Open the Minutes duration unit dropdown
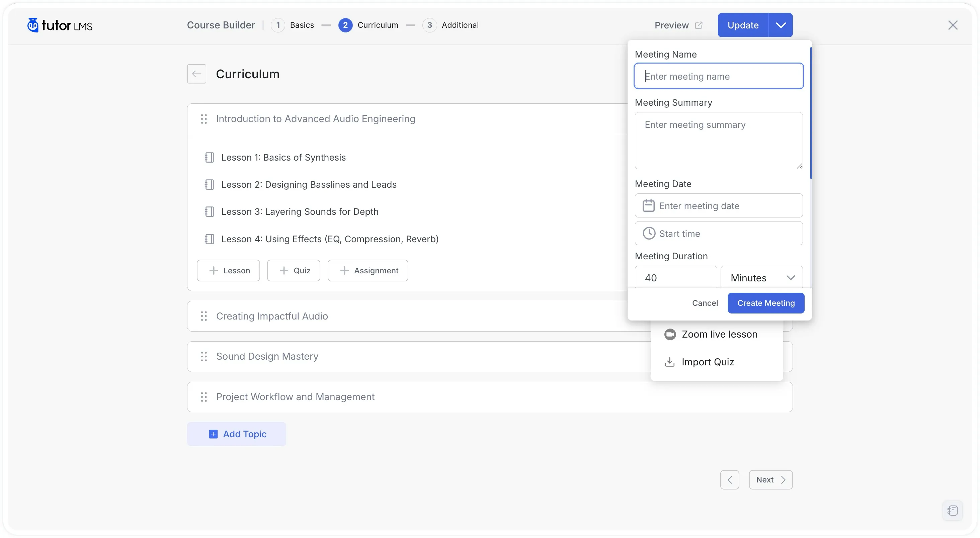Viewport: 980px width, 538px height. pyautogui.click(x=762, y=278)
